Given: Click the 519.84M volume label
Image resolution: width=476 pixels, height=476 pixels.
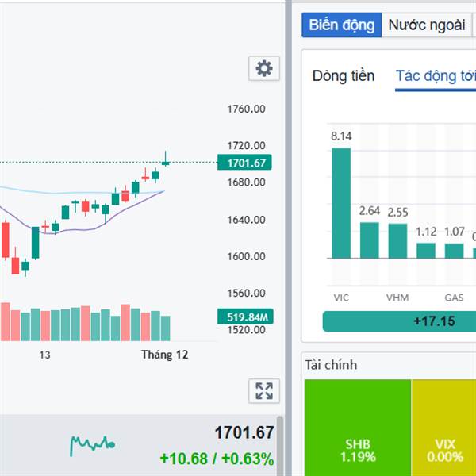Looking at the screenshot, I should pyautogui.click(x=244, y=317).
